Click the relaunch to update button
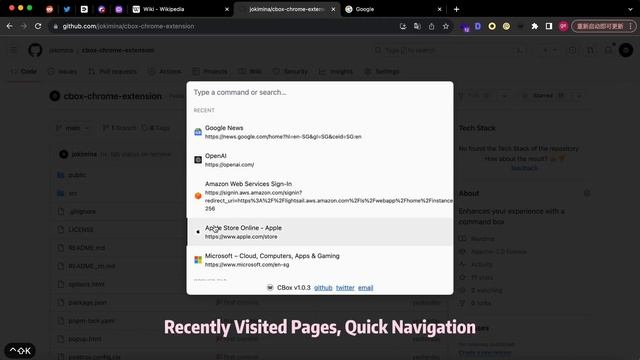The image size is (640, 360). coord(604,26)
